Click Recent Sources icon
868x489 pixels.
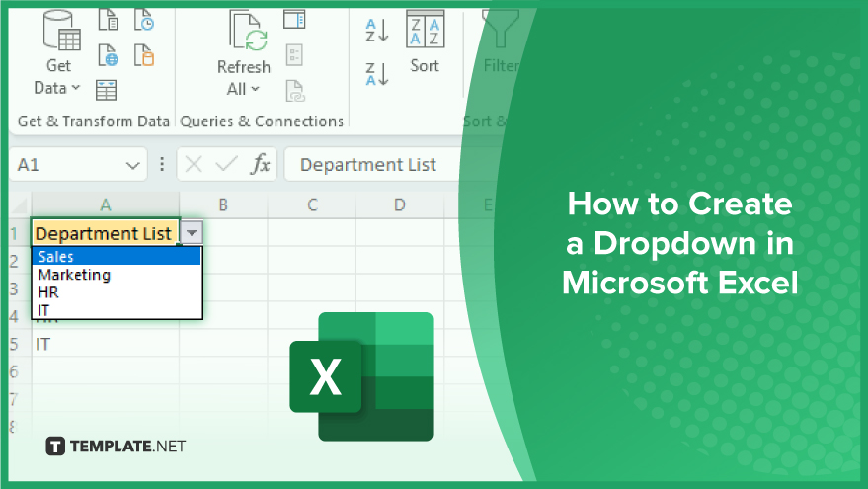coord(144,20)
